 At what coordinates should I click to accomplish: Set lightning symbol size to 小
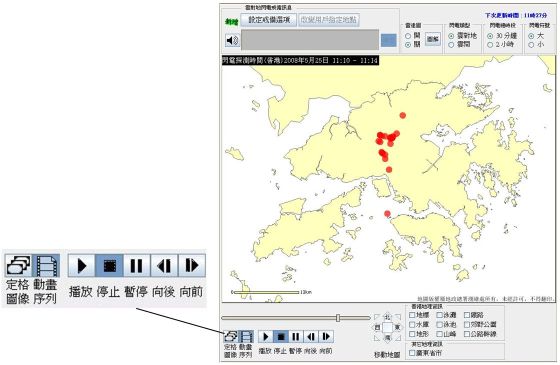tap(531, 45)
